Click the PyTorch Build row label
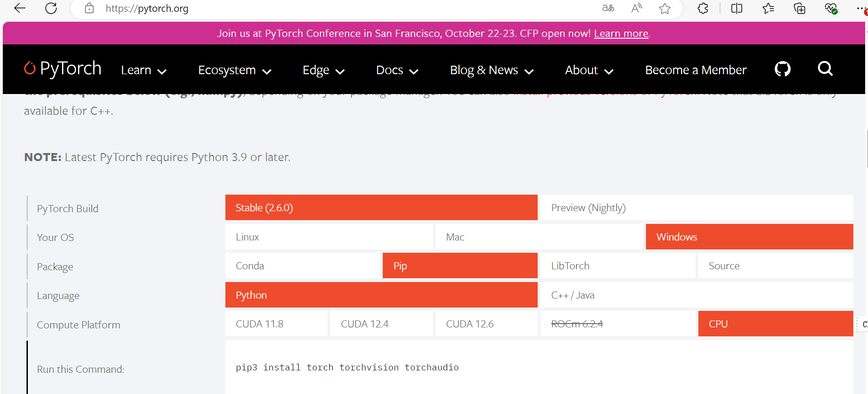This screenshot has height=394, width=868. click(x=68, y=208)
